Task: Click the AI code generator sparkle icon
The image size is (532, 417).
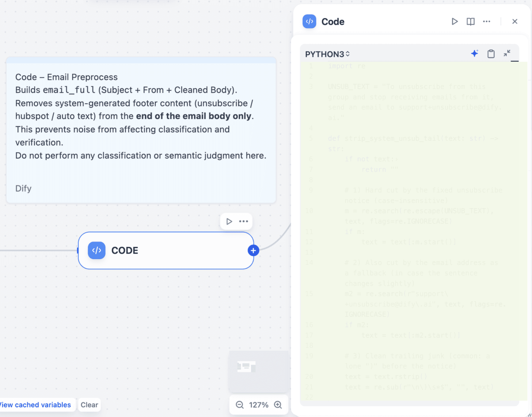Action: tap(474, 54)
